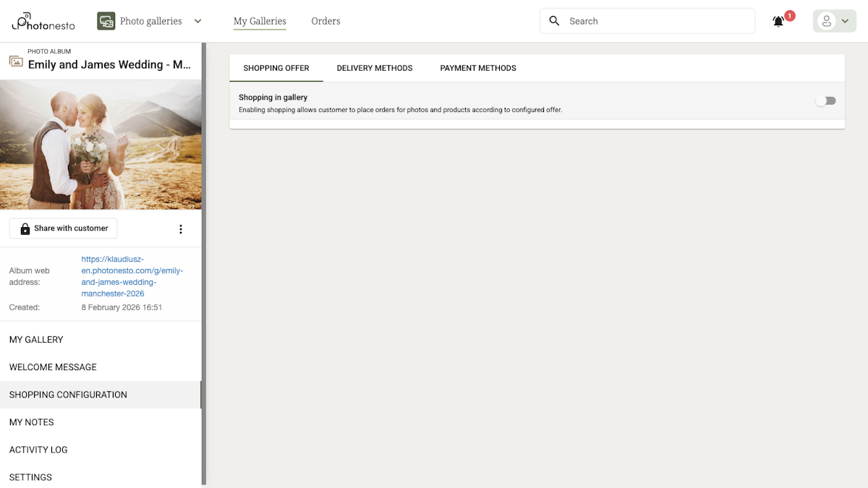Open the PAYMENT METHODS tab
The height and width of the screenshot is (488, 868).
click(477, 67)
